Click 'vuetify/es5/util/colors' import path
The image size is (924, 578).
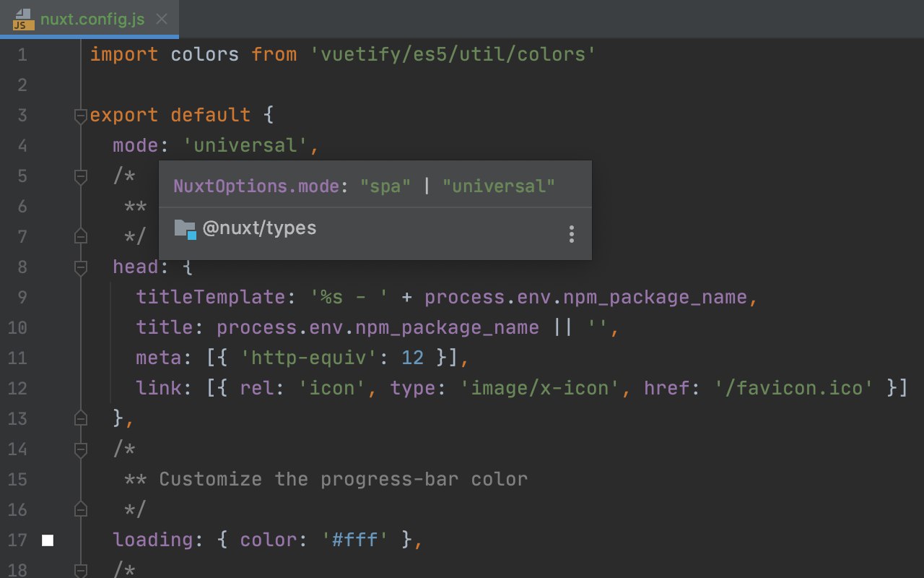(x=453, y=55)
